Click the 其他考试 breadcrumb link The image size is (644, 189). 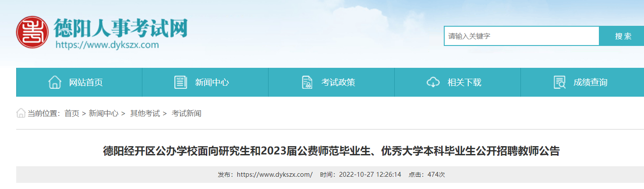[145, 113]
